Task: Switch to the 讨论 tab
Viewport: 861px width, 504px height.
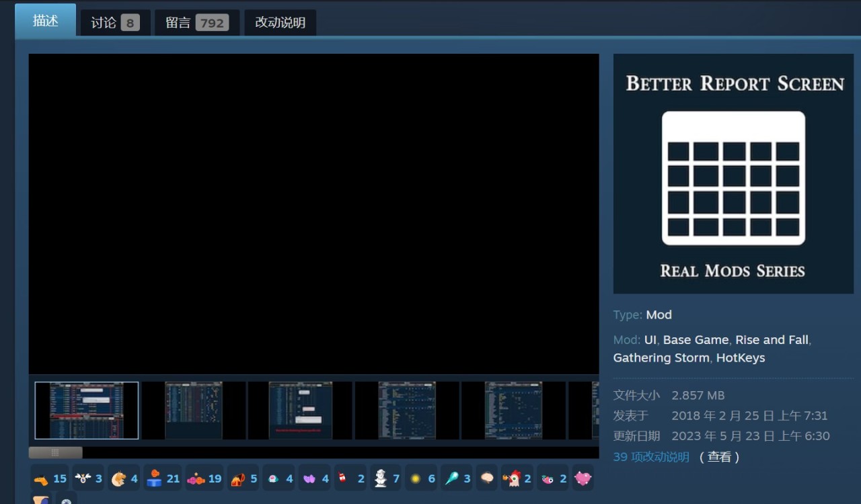Action: pos(115,23)
